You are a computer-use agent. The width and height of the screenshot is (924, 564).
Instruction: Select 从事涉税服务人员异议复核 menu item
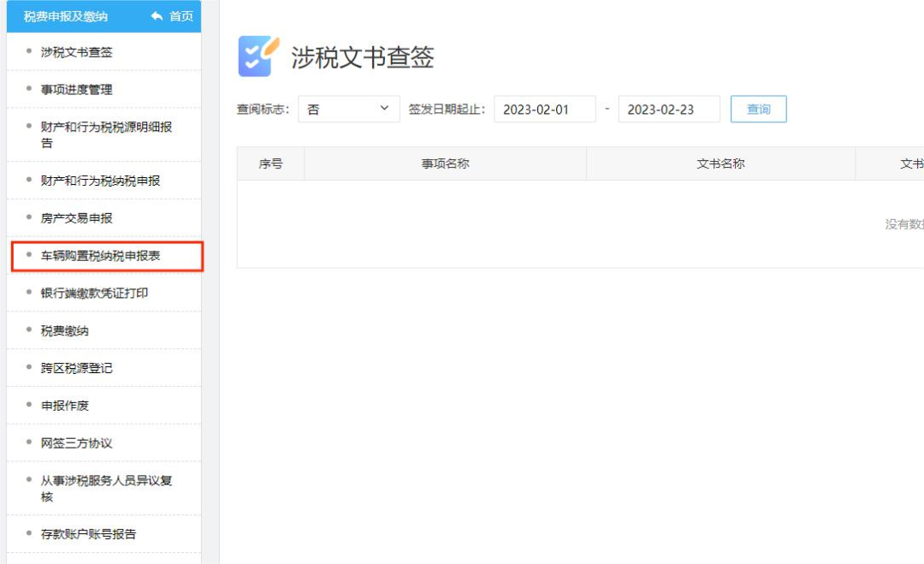106,489
